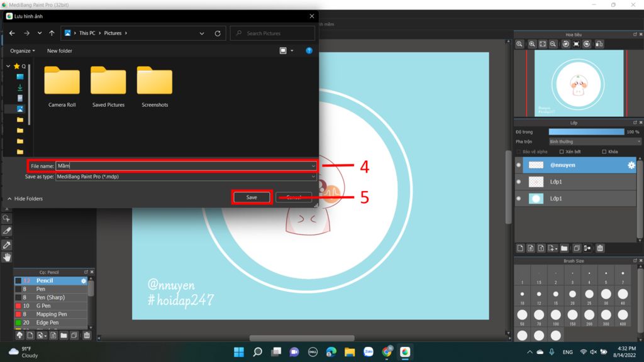Go back in the save dialog

click(x=12, y=33)
